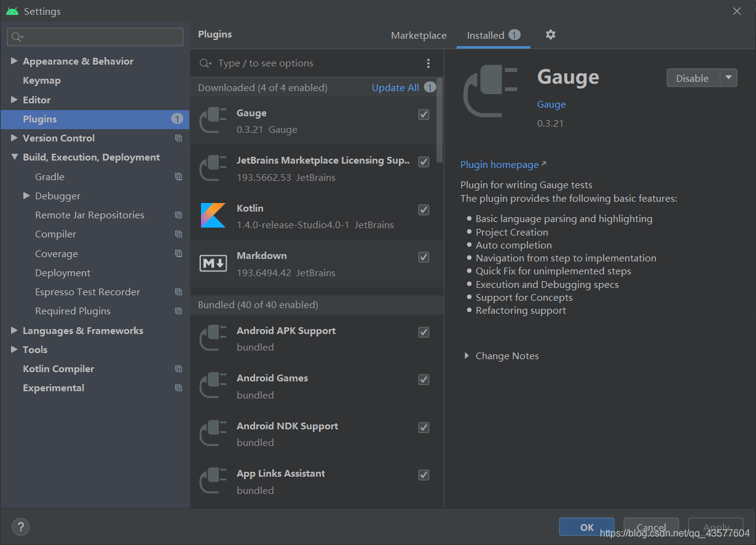Open the dropdown arrow beside Disable

click(x=728, y=78)
